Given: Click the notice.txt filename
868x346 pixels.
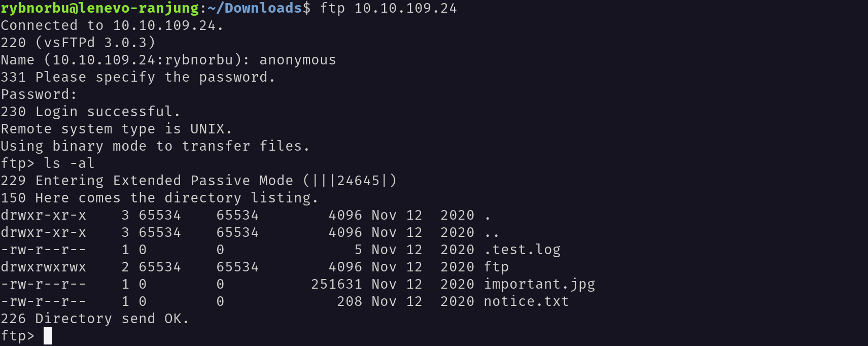Looking at the screenshot, I should coord(526,301).
